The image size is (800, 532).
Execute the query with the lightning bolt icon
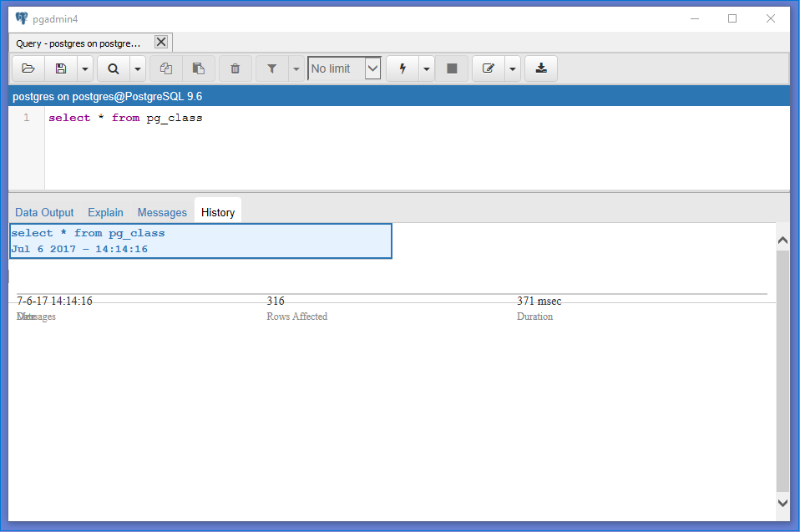[x=403, y=68]
